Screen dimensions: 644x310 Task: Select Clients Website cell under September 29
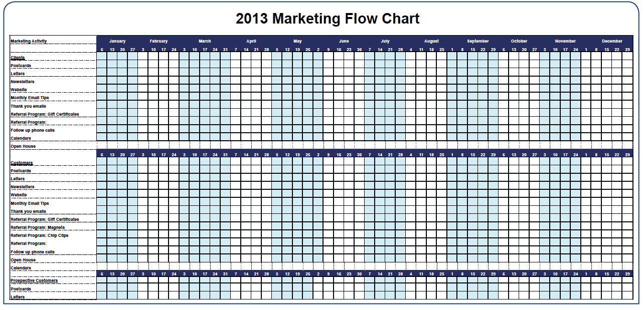coord(493,90)
